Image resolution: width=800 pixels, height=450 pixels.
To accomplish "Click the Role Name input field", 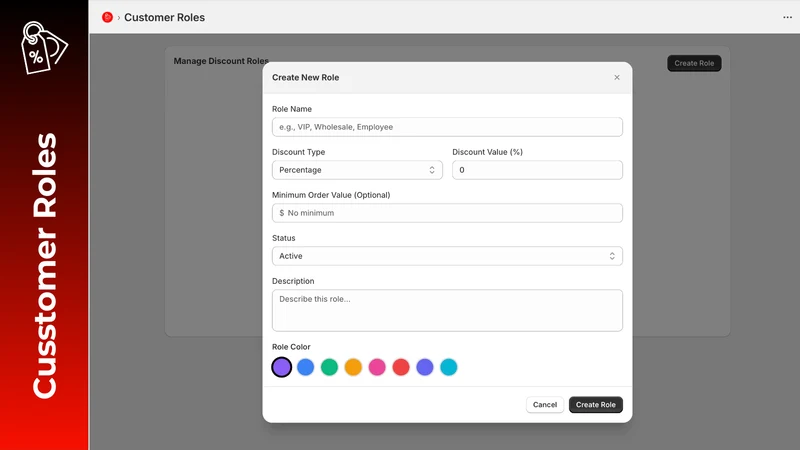I will 447,127.
